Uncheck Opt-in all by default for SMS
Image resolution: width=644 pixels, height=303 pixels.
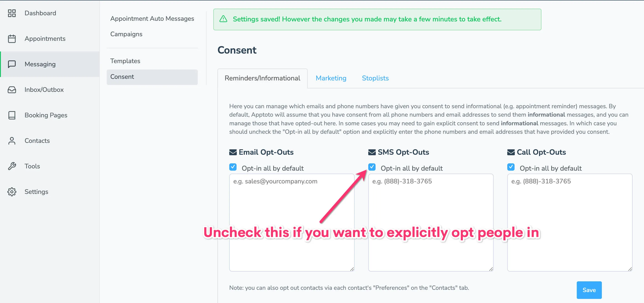(x=372, y=167)
